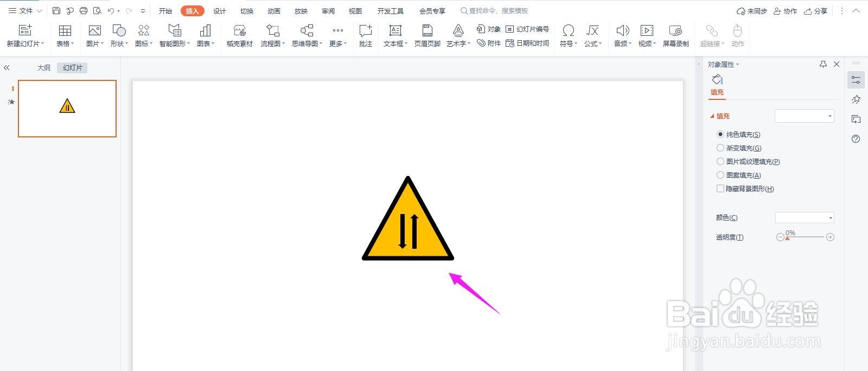Insert a table using Table icon
The width and height of the screenshot is (868, 371).
pyautogui.click(x=65, y=30)
